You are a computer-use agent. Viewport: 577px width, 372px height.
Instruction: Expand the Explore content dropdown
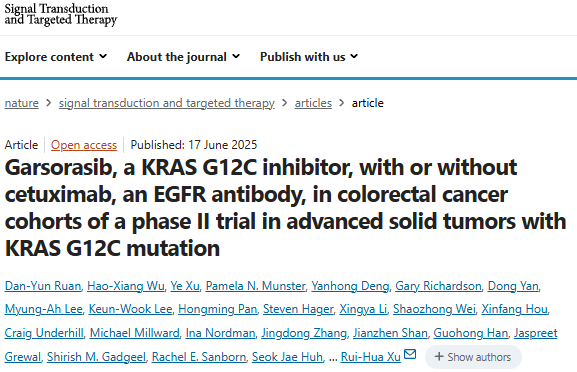point(56,57)
